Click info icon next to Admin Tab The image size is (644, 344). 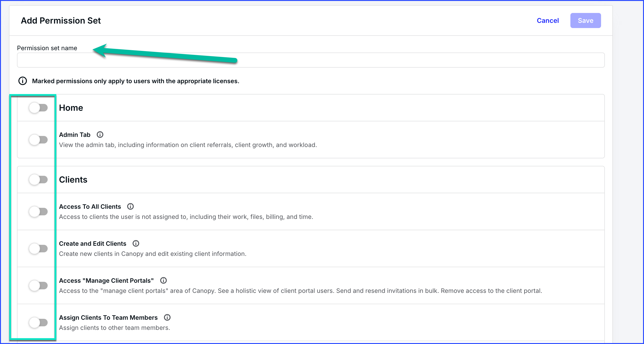[x=100, y=135]
